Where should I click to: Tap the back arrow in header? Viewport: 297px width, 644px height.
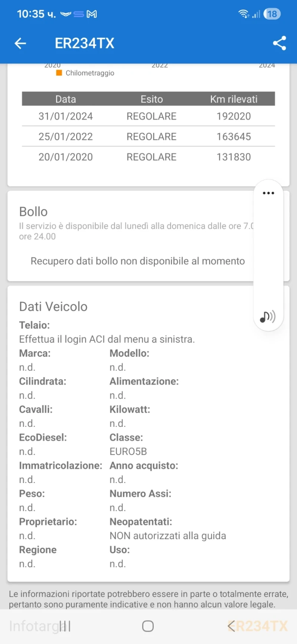pos(20,44)
